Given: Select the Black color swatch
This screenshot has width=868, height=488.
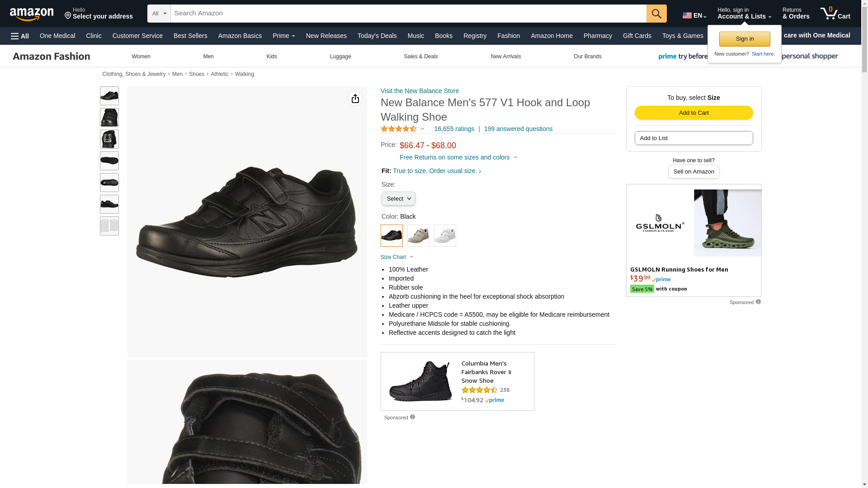Looking at the screenshot, I should pyautogui.click(x=392, y=235).
